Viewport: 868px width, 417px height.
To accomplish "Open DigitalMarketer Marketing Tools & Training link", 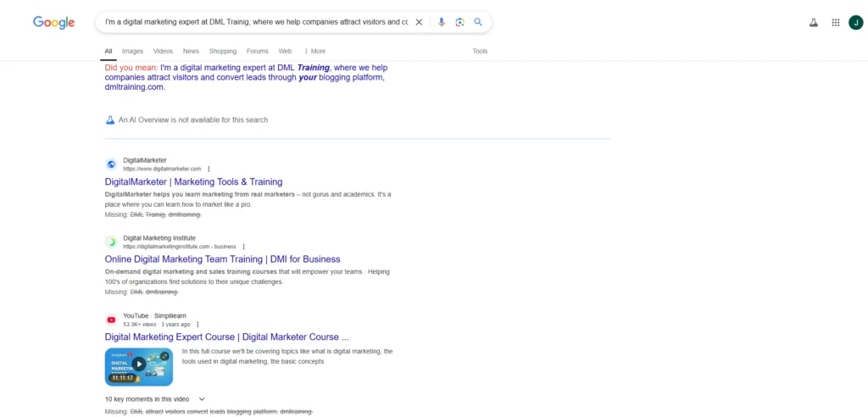I will tap(193, 181).
